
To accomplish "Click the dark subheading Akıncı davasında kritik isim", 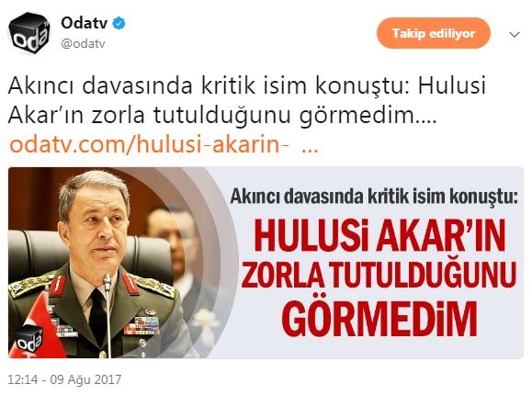I will [374, 197].
